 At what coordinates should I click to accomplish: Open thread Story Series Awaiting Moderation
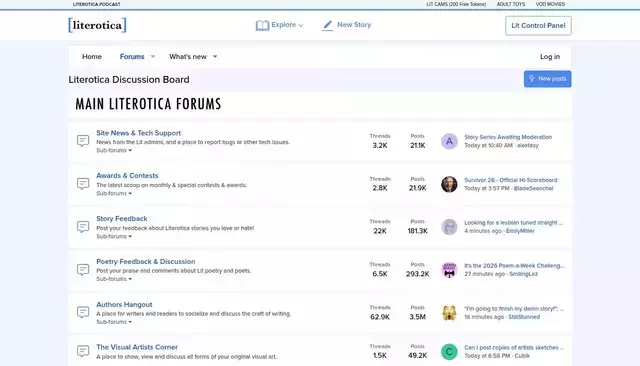[x=508, y=137]
